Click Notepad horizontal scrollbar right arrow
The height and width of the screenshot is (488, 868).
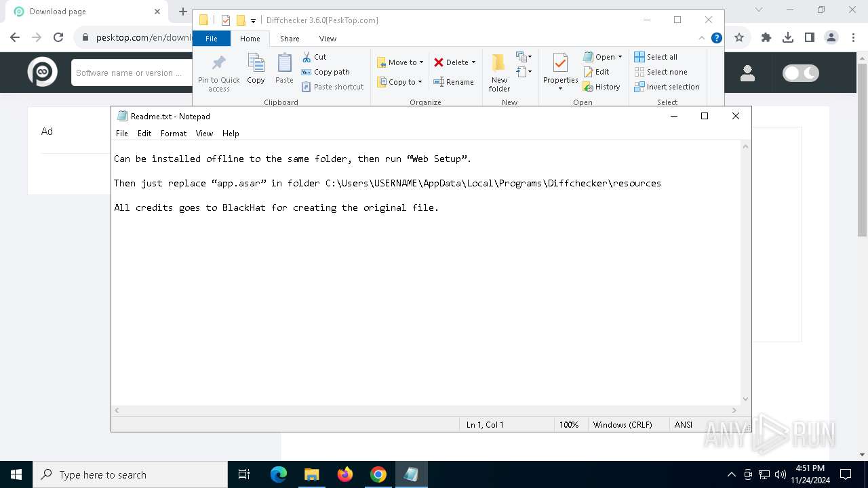[734, 410]
